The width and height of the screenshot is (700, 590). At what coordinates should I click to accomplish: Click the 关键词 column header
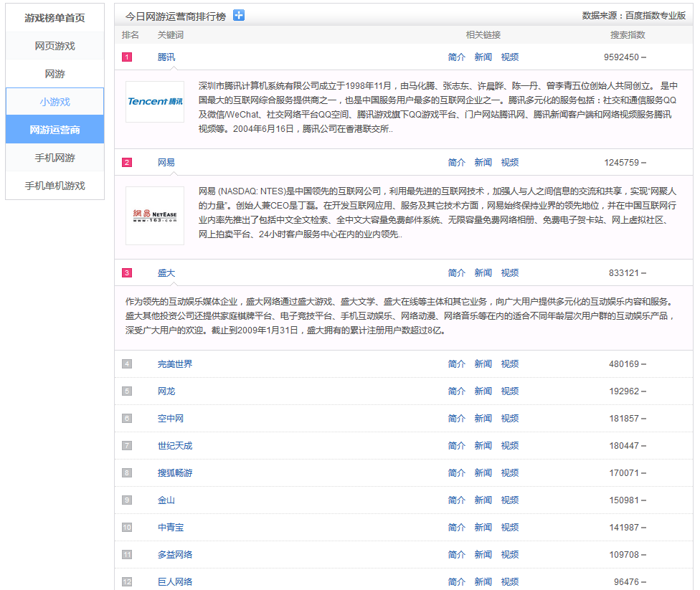[x=171, y=35]
